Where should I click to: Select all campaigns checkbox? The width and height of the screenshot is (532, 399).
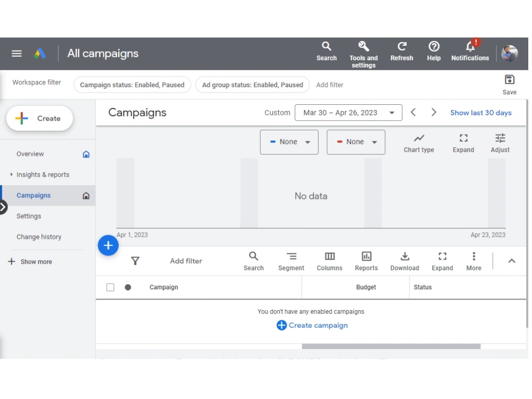[x=110, y=287]
